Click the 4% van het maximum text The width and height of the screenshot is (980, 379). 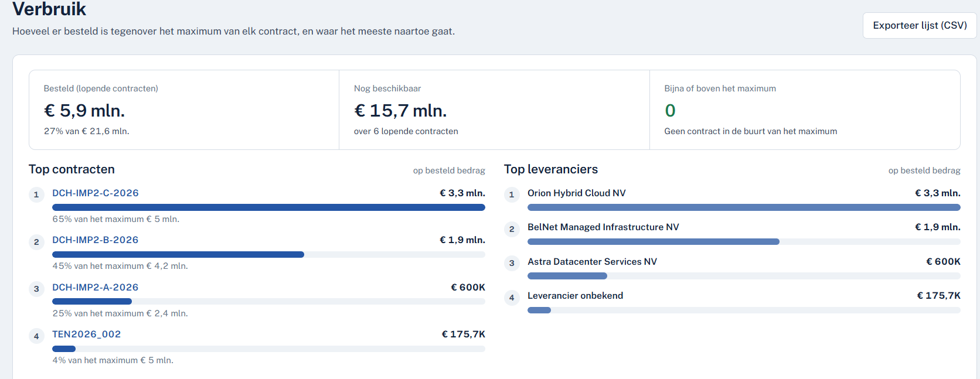pos(113,360)
